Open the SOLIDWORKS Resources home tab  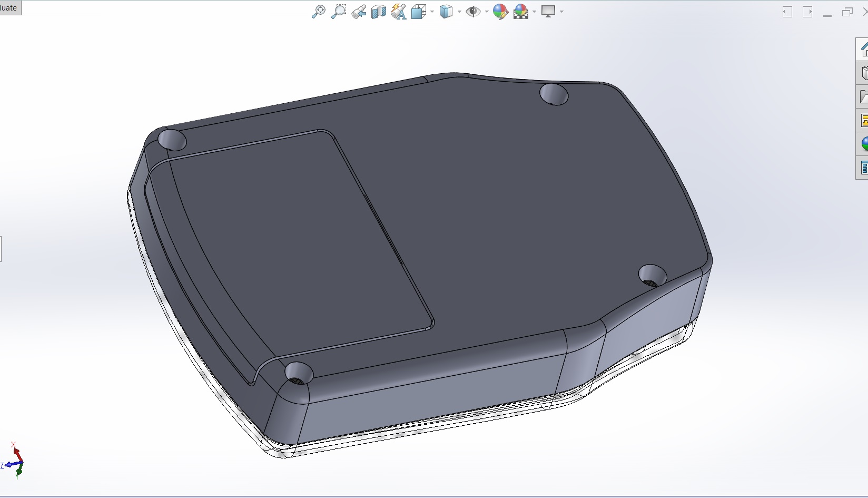tap(863, 49)
